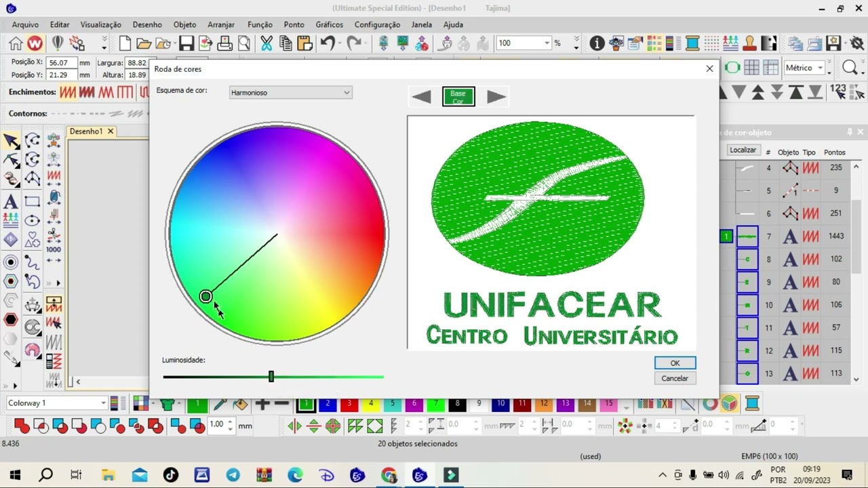The image size is (868, 488).
Task: Open Telegram from the Windows taskbar
Action: click(233, 475)
